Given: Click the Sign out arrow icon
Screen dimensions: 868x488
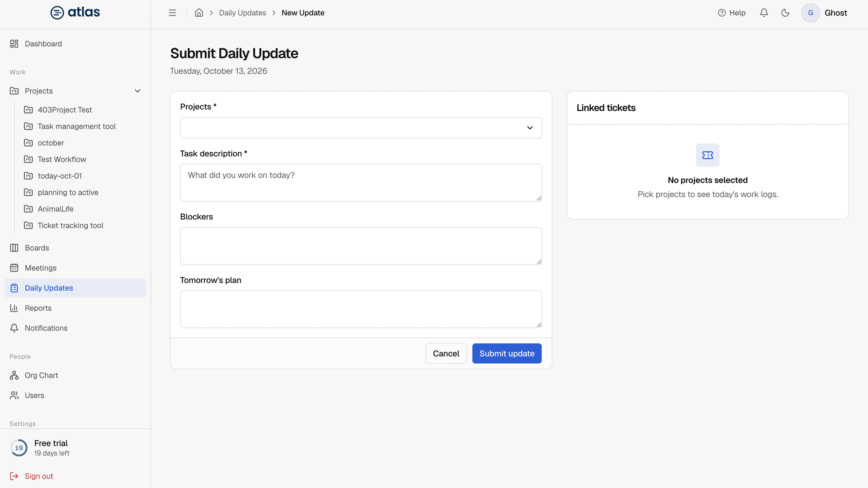Looking at the screenshot, I should click(x=14, y=476).
